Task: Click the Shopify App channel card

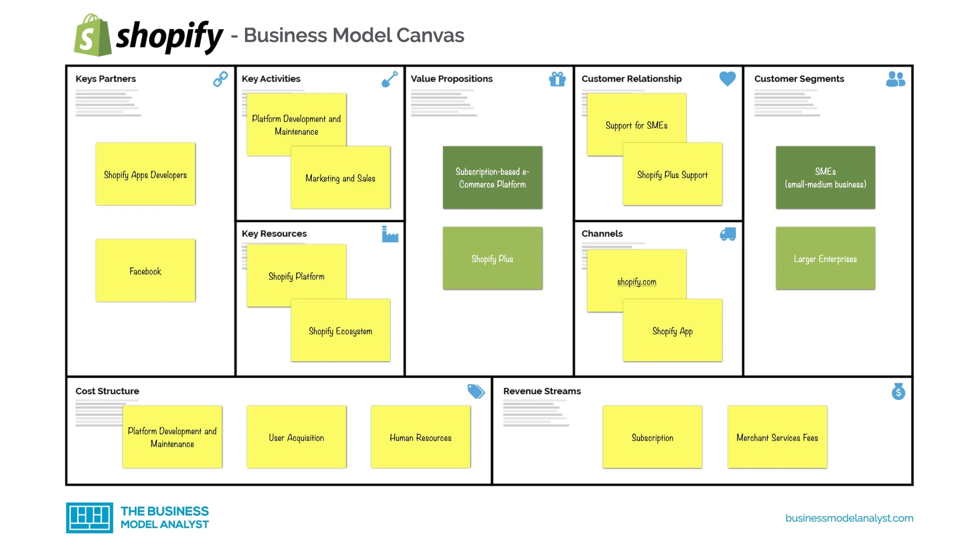Action: pos(672,329)
